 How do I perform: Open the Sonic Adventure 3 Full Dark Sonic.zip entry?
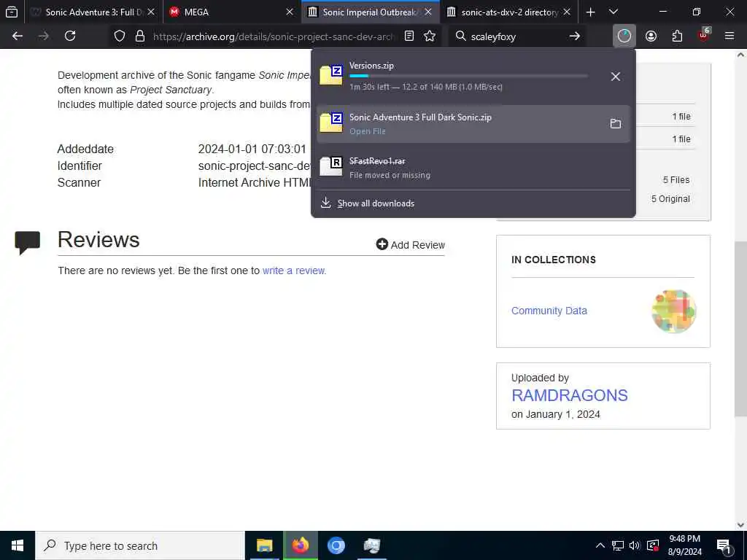(x=473, y=124)
